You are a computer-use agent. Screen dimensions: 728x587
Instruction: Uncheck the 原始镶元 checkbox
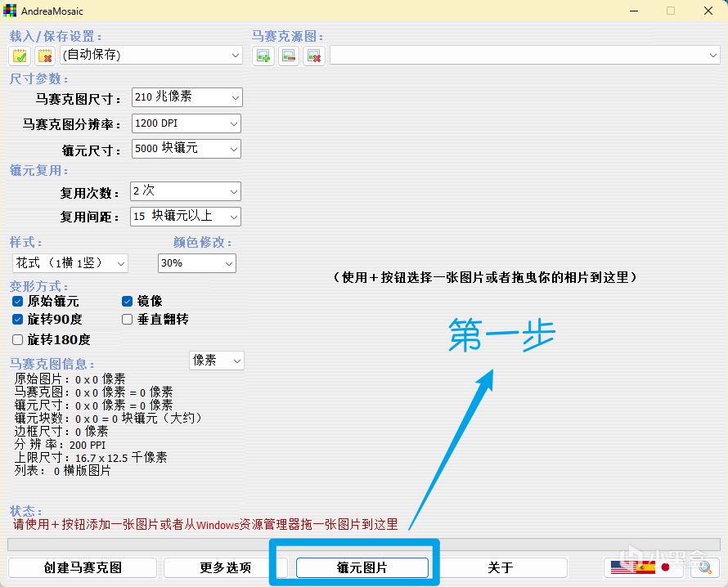point(18,302)
